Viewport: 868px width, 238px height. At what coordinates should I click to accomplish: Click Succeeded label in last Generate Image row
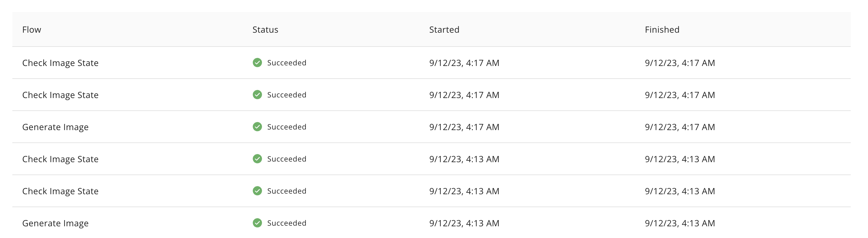click(286, 223)
